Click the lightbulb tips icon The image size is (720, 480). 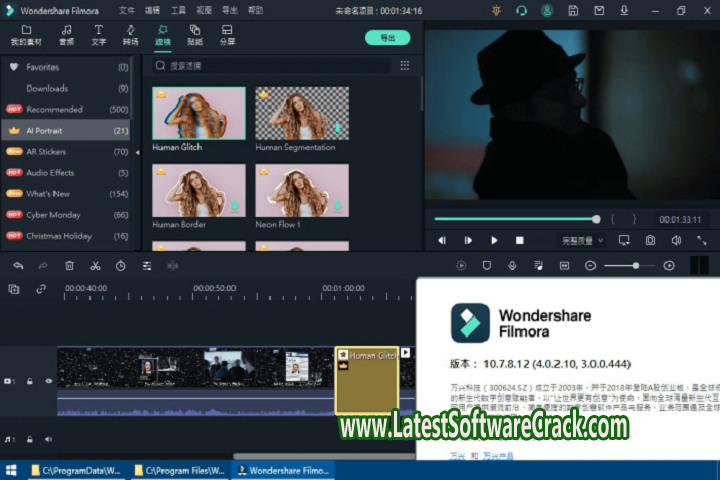pyautogui.click(x=496, y=11)
